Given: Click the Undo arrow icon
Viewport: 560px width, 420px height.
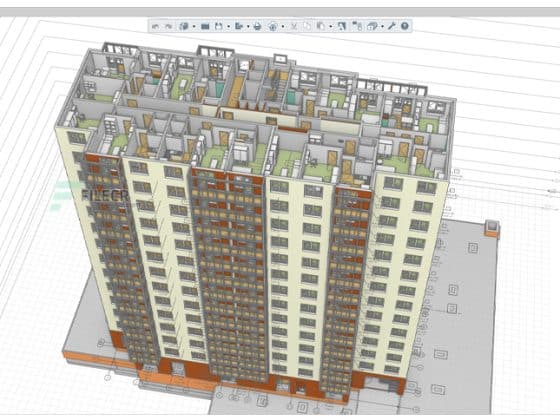Looking at the screenshot, I should point(155,26).
